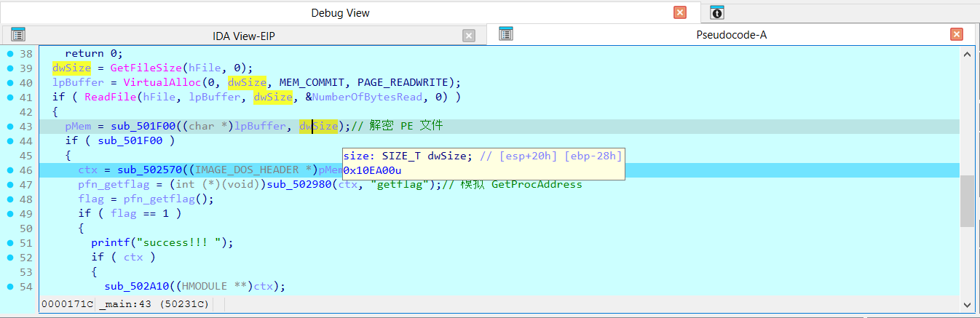
Task: Click GetFileSize function call on line 39
Action: [148, 68]
